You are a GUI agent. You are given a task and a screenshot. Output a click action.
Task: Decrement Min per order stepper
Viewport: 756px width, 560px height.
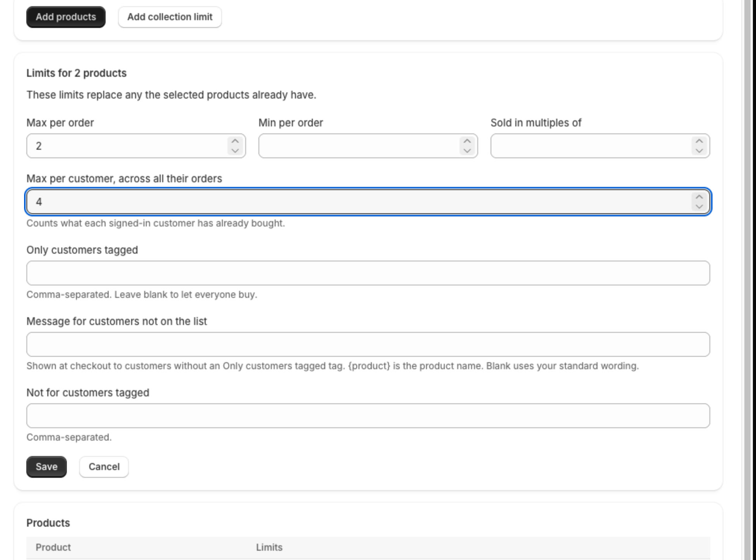coord(467,151)
